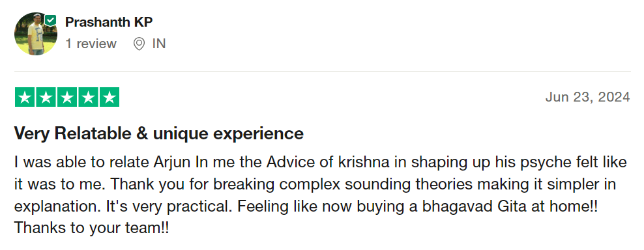Click the review date Jun 23, 2024
This screenshot has height=250, width=644.
point(587,97)
